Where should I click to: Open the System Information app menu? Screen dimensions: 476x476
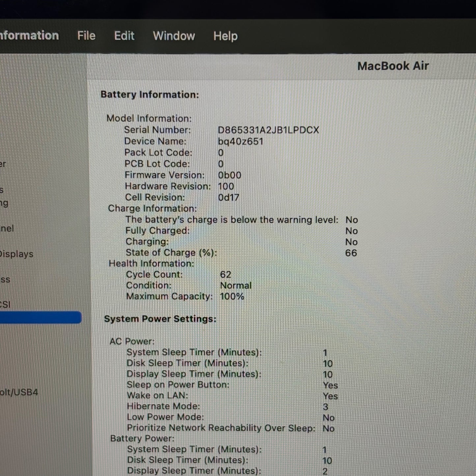coord(29,35)
